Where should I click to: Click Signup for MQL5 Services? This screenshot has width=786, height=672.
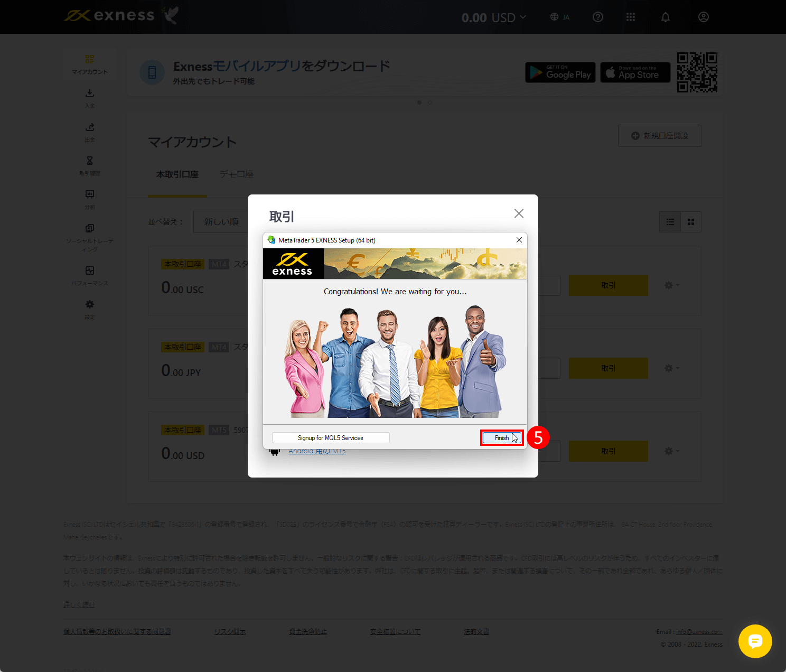pos(330,437)
